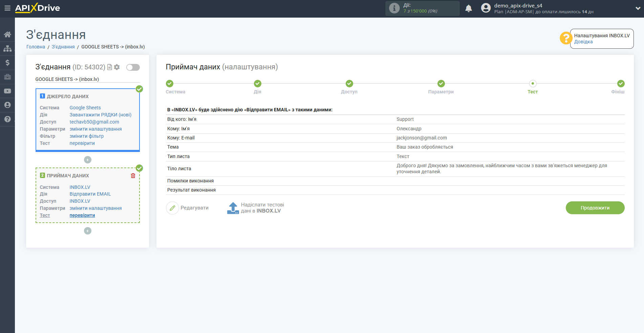644x333 pixels.
Task: Expand the account dropdown chevron
Action: pyautogui.click(x=638, y=8)
